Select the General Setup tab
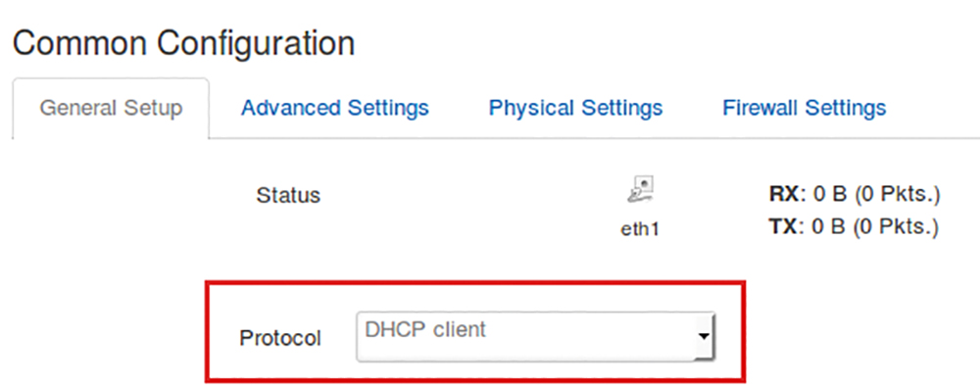Screen dimensions: 980x385 (x=111, y=108)
